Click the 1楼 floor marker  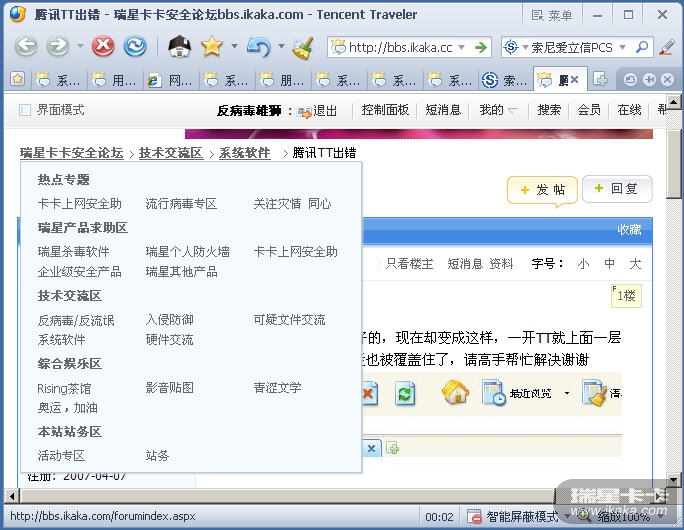click(x=626, y=296)
